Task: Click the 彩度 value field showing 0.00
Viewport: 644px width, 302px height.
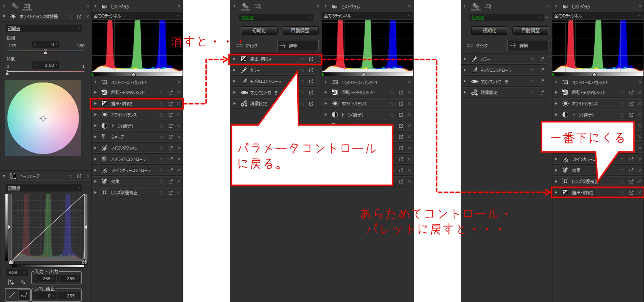Action: (46, 65)
